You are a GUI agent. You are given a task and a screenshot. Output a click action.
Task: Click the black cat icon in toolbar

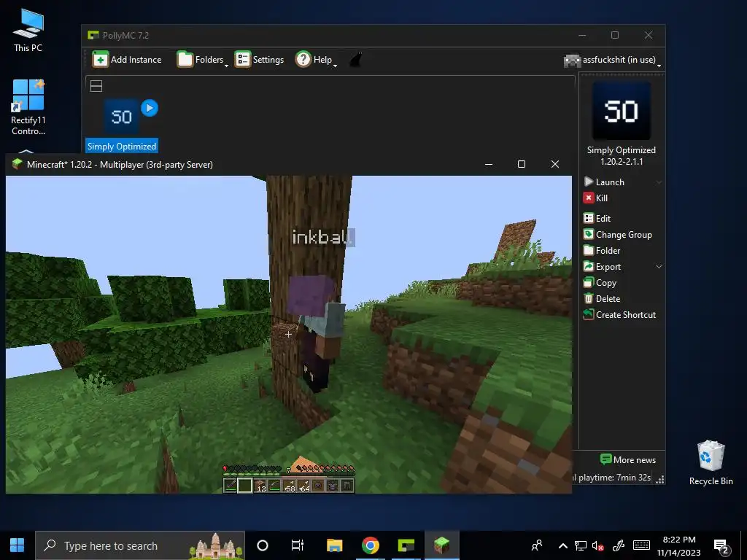click(x=356, y=60)
